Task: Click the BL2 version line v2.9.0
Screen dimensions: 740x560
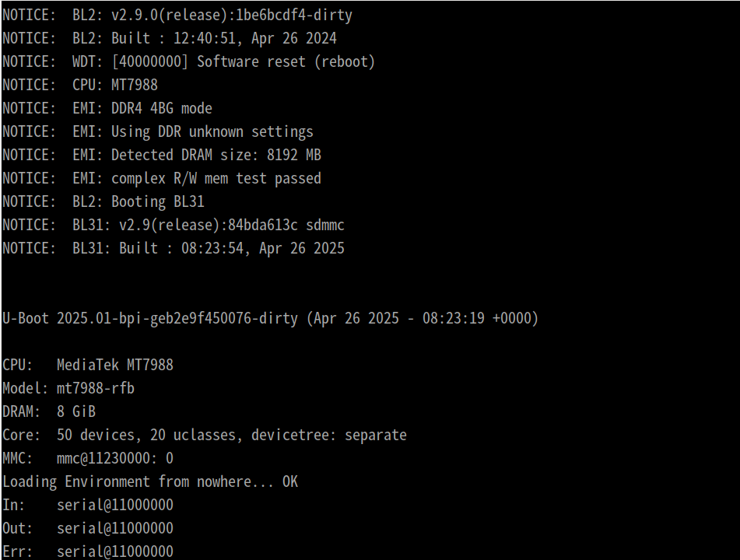Action: click(x=177, y=16)
